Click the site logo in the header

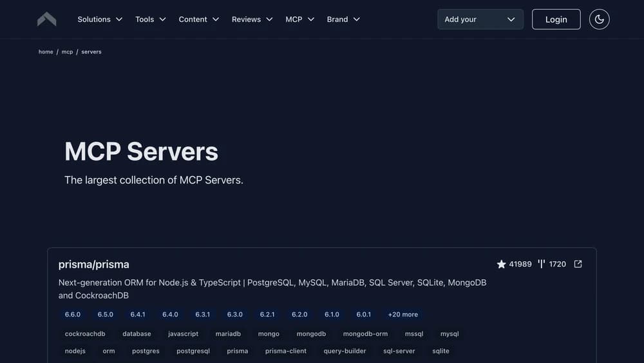point(46,19)
